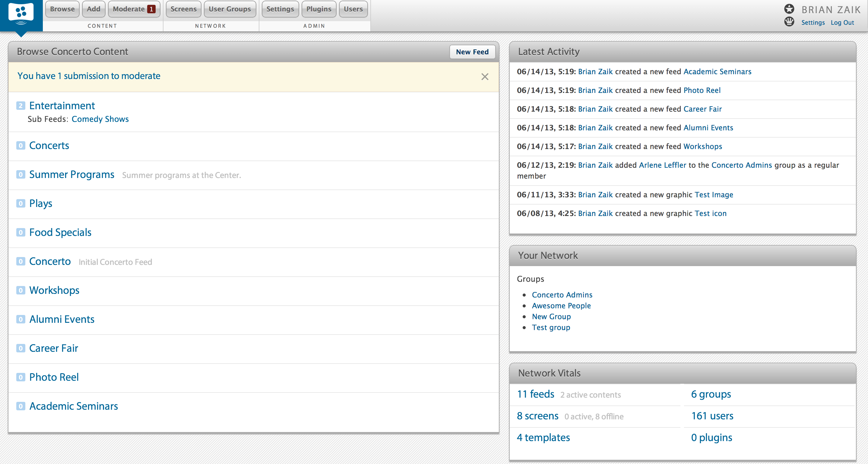
Task: Click the Log Out link
Action: pos(842,23)
